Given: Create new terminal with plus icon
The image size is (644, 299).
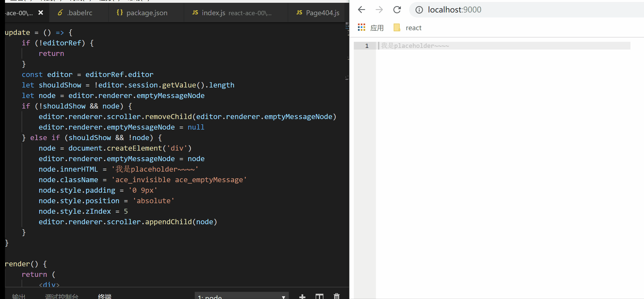Looking at the screenshot, I should pyautogui.click(x=302, y=297).
